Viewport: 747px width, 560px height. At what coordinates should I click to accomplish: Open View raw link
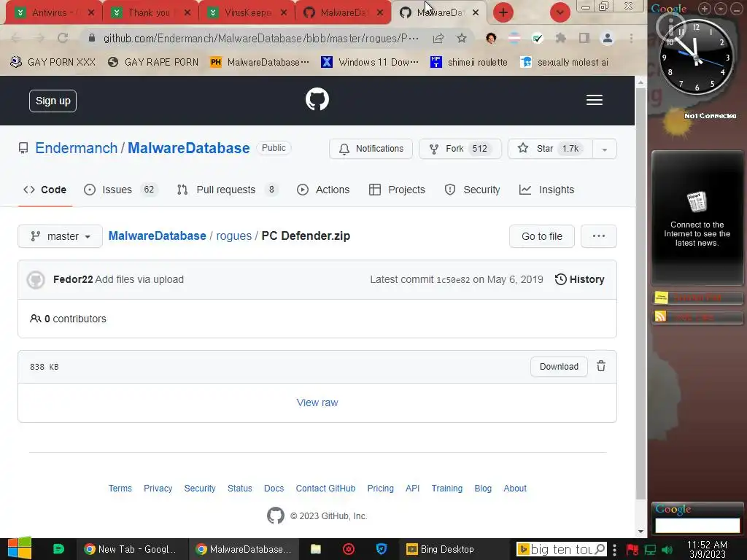pos(317,402)
